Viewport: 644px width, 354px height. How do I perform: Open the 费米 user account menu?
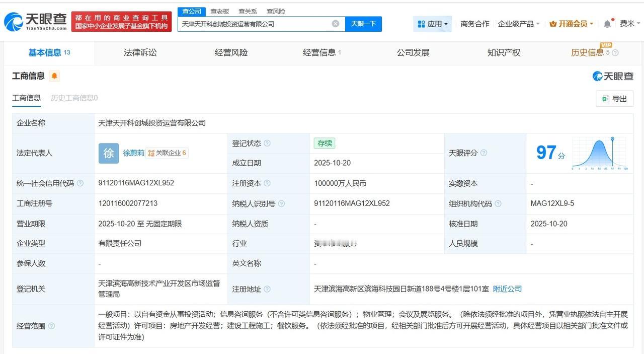click(630, 24)
